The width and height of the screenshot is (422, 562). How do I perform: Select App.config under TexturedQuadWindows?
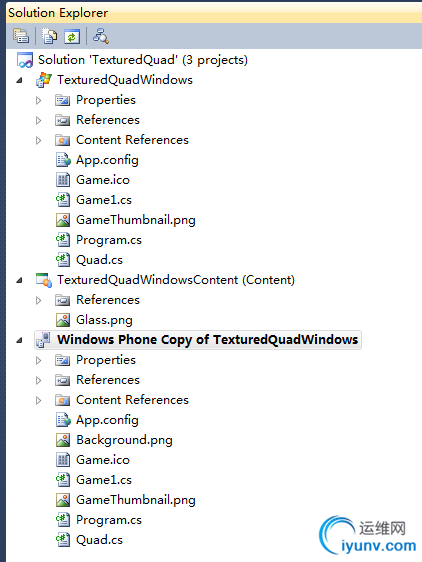[x=107, y=160]
